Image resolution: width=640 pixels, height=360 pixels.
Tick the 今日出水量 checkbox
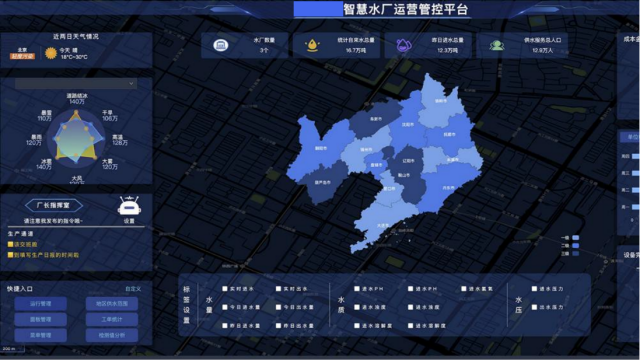(x=278, y=307)
